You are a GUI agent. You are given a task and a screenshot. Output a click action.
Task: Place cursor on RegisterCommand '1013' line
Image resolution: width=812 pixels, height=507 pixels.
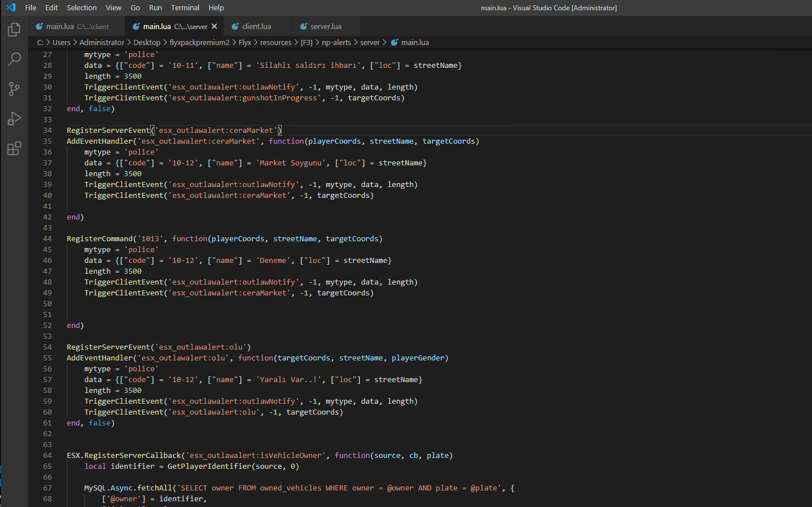228,238
